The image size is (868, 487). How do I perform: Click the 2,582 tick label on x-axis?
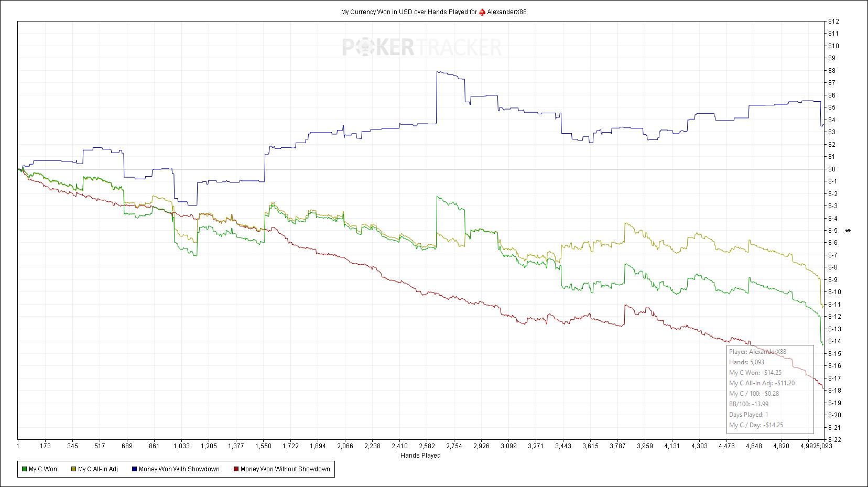point(427,446)
